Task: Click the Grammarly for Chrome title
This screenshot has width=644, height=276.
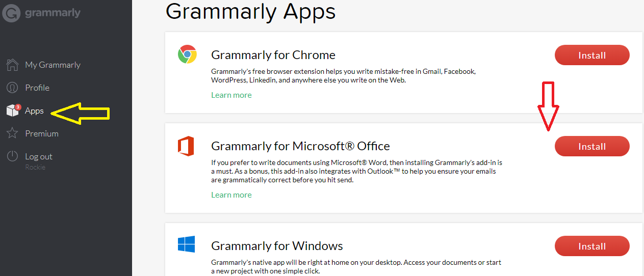Action: point(273,54)
